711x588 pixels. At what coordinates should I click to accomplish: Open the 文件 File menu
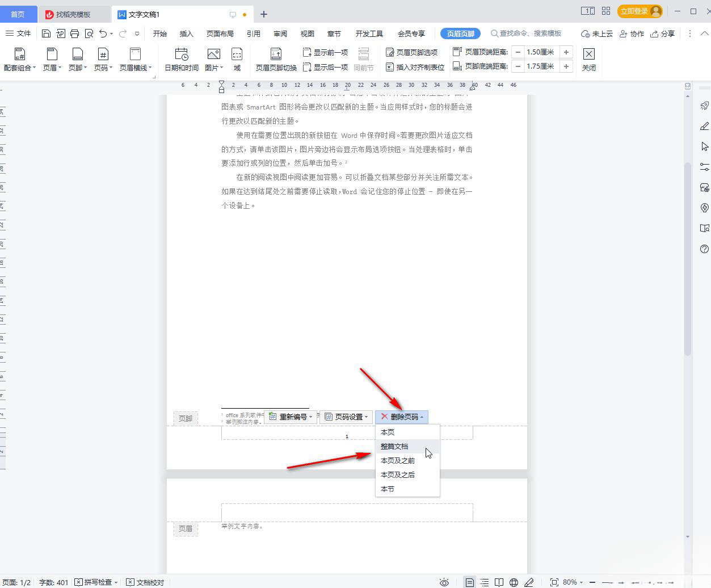click(18, 33)
